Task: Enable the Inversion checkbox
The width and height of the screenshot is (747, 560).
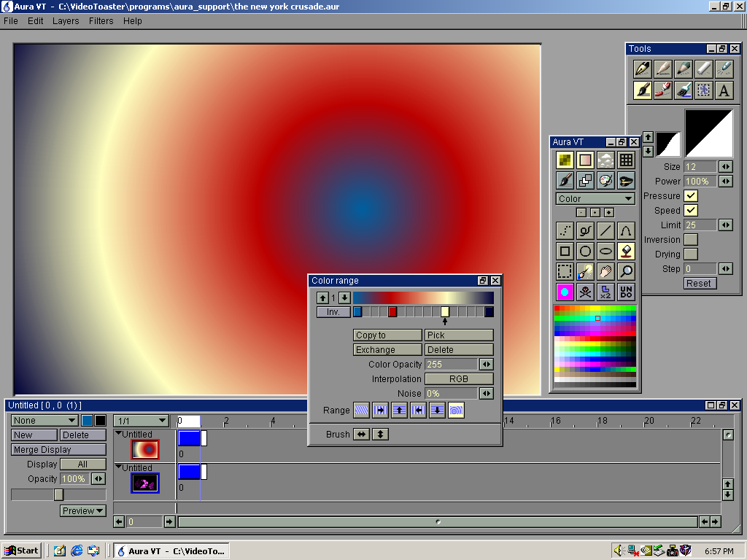Action: (691, 239)
